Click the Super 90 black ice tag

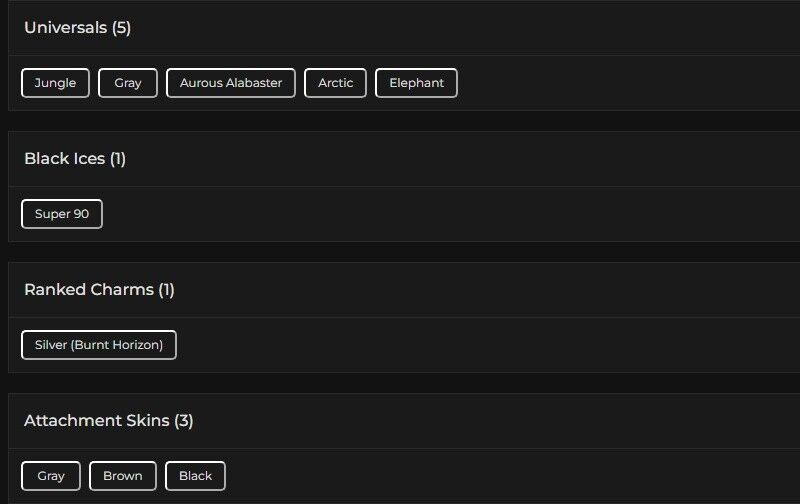[62, 214]
